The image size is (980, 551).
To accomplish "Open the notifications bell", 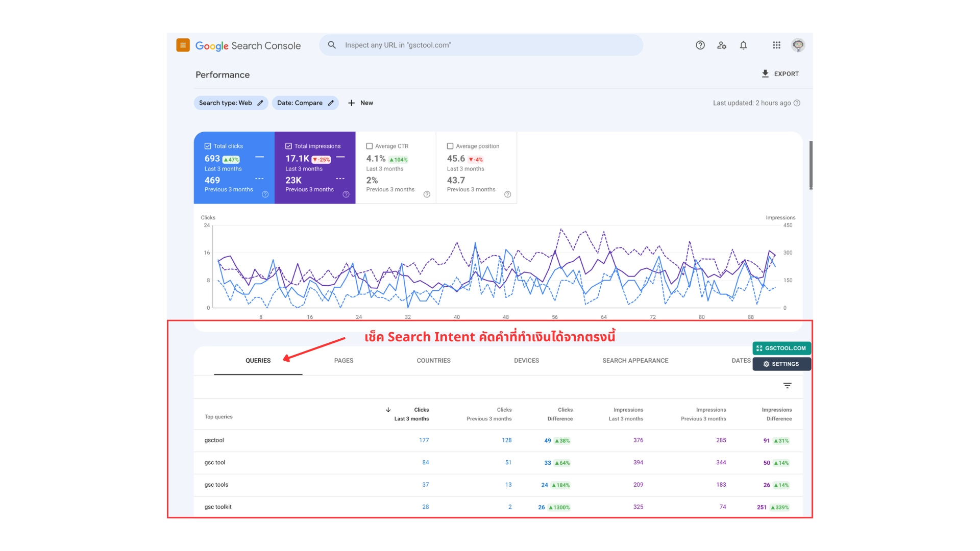I will click(743, 45).
